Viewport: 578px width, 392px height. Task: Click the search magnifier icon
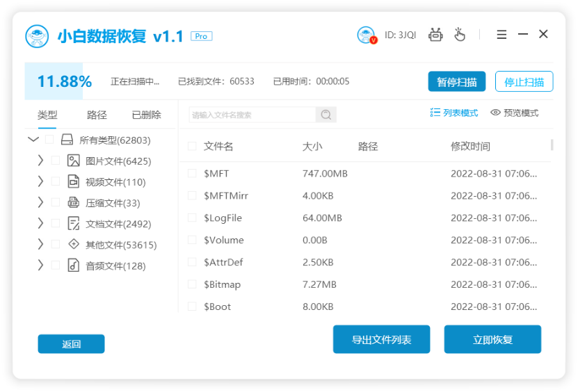[x=326, y=115]
